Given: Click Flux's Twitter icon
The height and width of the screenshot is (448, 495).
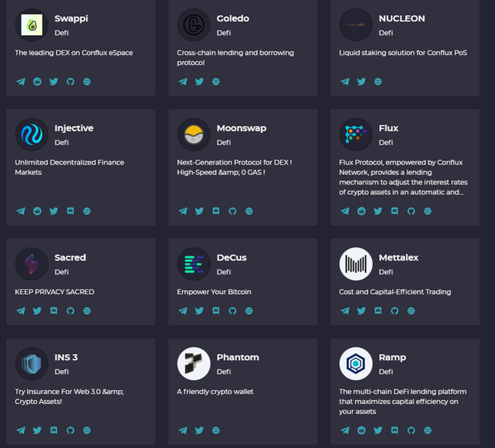Looking at the screenshot, I should 378,211.
